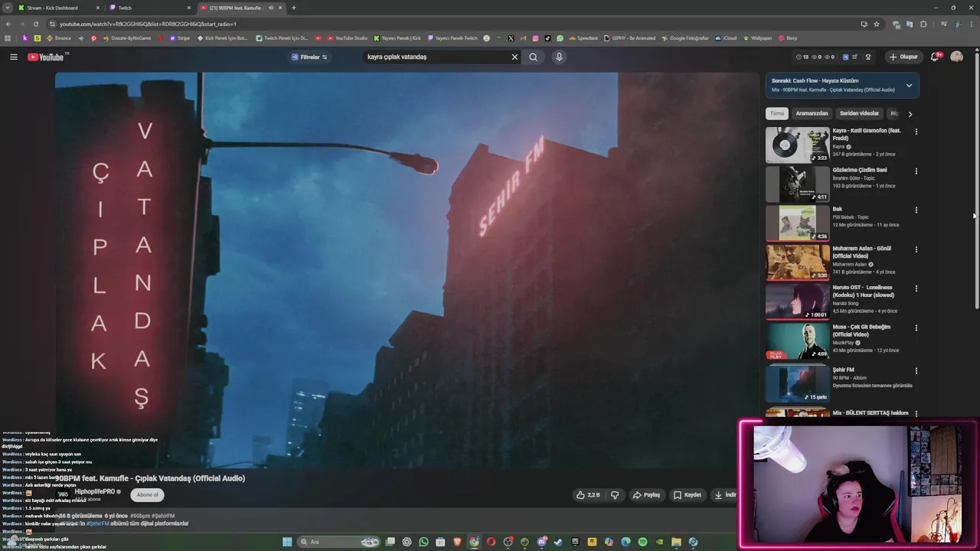Open the Windows Start menu
Screen dimensions: 980x551
[x=287, y=542]
